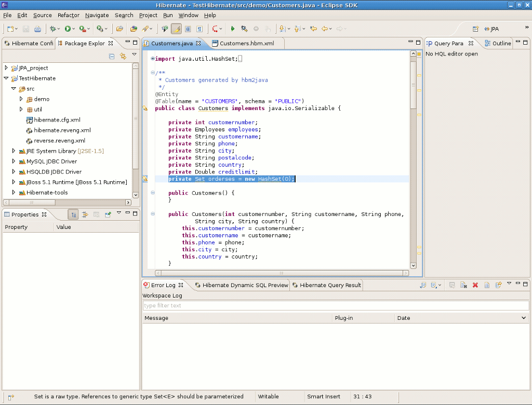
Task: Click the Run toolbar button
Action: (68, 29)
